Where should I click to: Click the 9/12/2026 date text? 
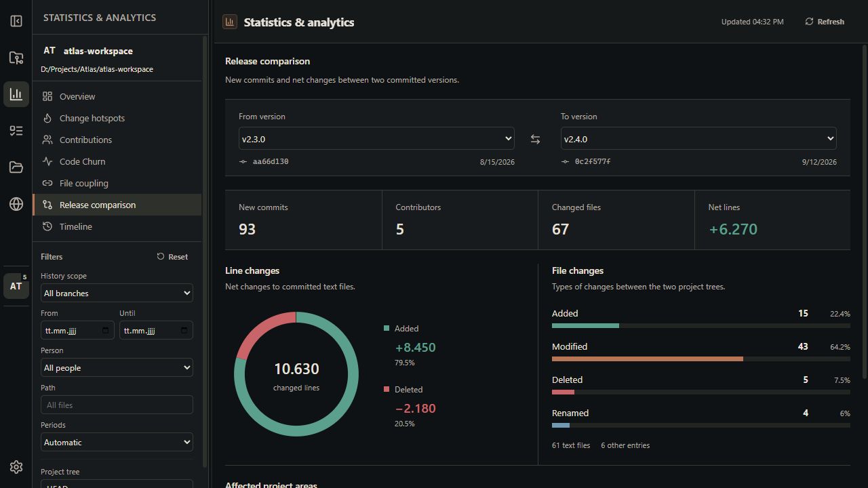[x=819, y=162]
